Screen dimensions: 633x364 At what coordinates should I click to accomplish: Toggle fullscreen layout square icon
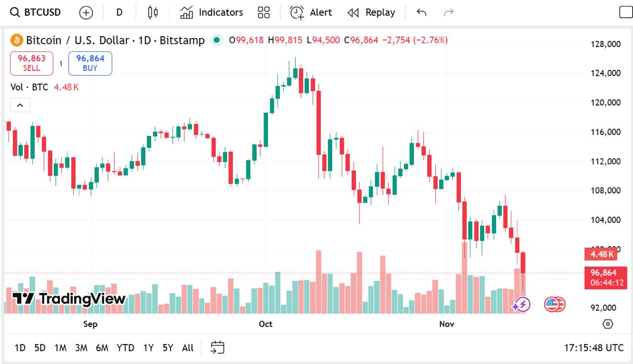pyautogui.click(x=626, y=12)
